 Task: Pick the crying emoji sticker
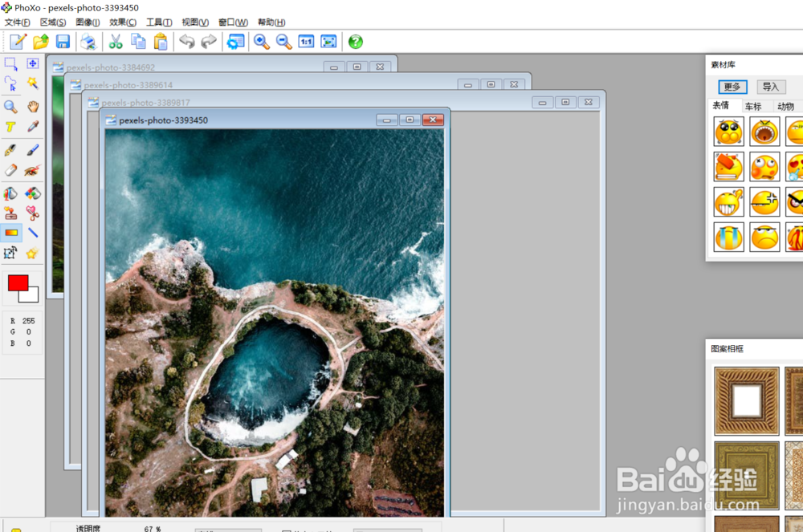click(x=729, y=237)
